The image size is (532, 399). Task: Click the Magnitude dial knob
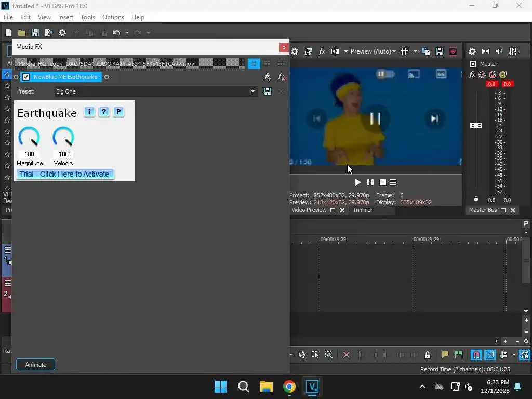coord(29,137)
